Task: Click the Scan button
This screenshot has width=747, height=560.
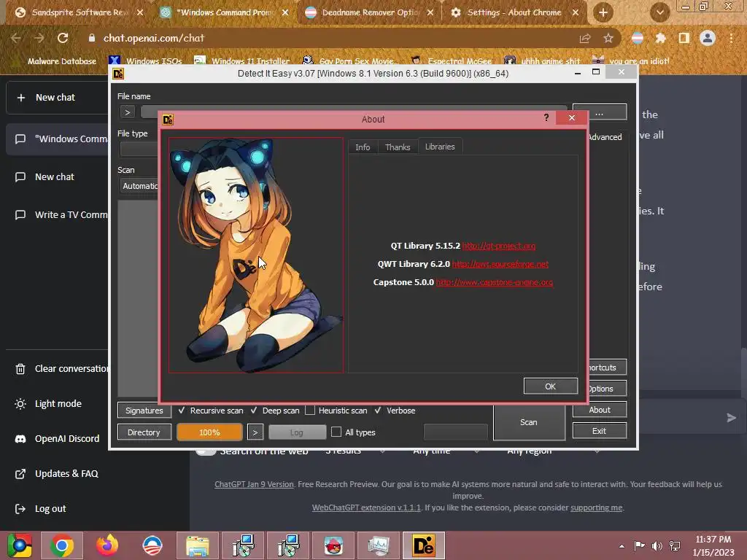Action: (x=529, y=422)
